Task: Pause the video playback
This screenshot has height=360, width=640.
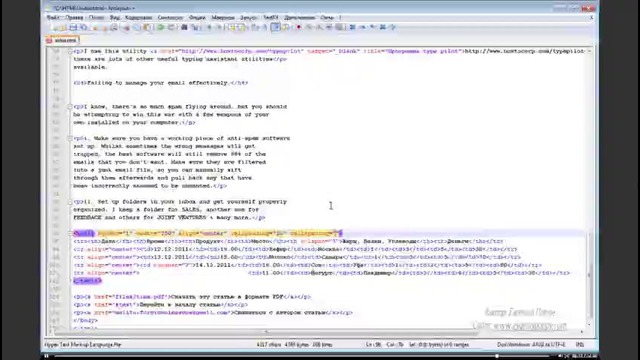Action: pyautogui.click(x=47, y=356)
